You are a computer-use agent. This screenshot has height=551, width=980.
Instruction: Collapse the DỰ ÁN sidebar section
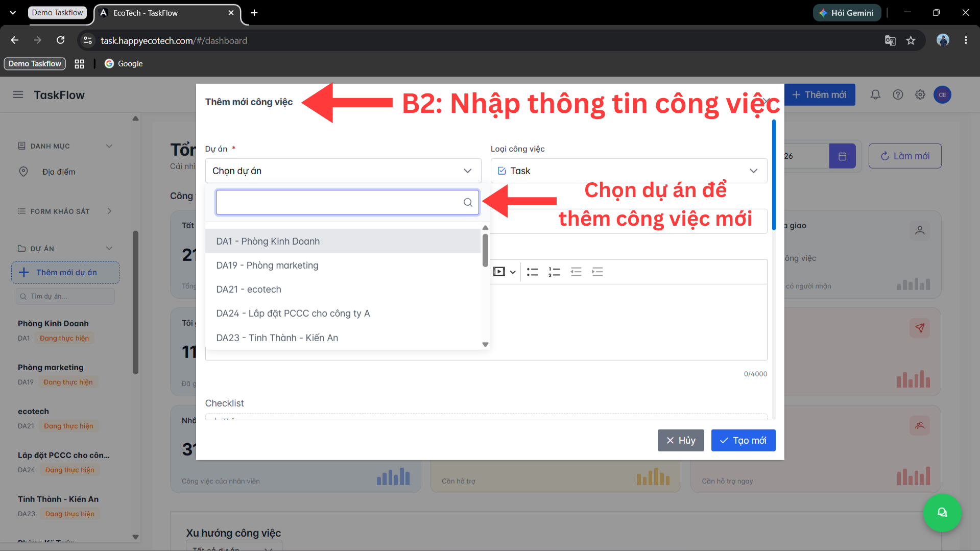pyautogui.click(x=109, y=249)
